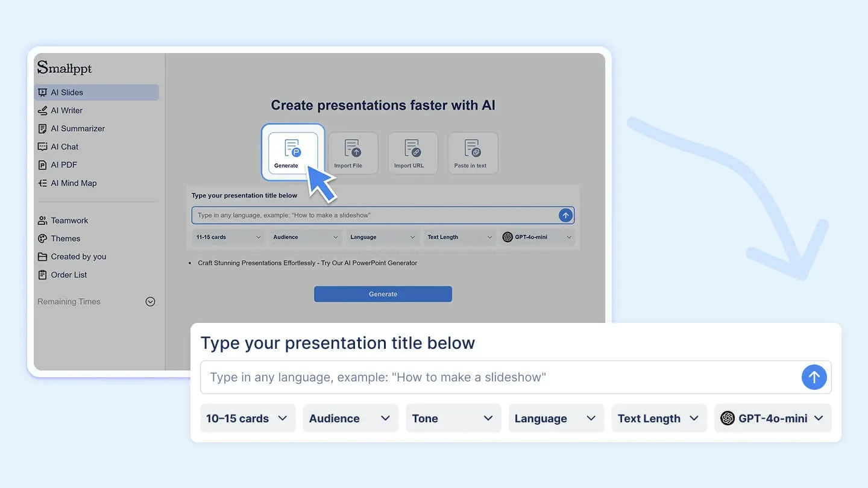
Task: Switch to Import File mode
Action: point(353,152)
